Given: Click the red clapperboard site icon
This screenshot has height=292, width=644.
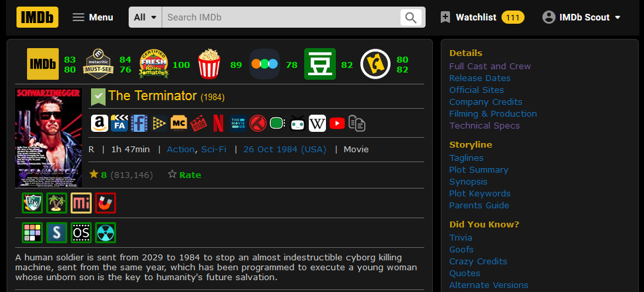Looking at the screenshot, I should tap(199, 123).
